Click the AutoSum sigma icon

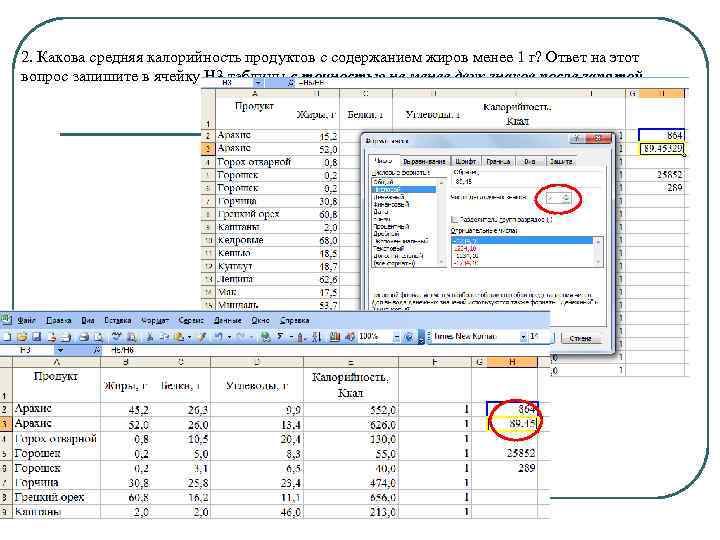point(280,337)
